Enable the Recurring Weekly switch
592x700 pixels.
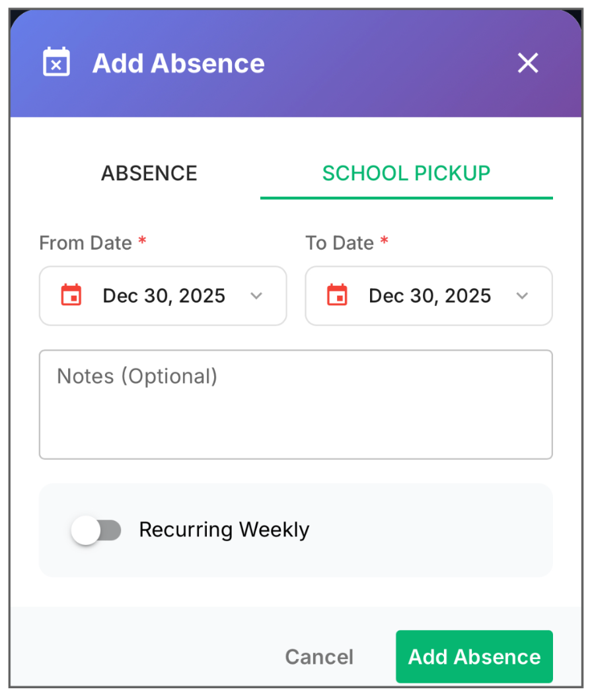tap(96, 530)
